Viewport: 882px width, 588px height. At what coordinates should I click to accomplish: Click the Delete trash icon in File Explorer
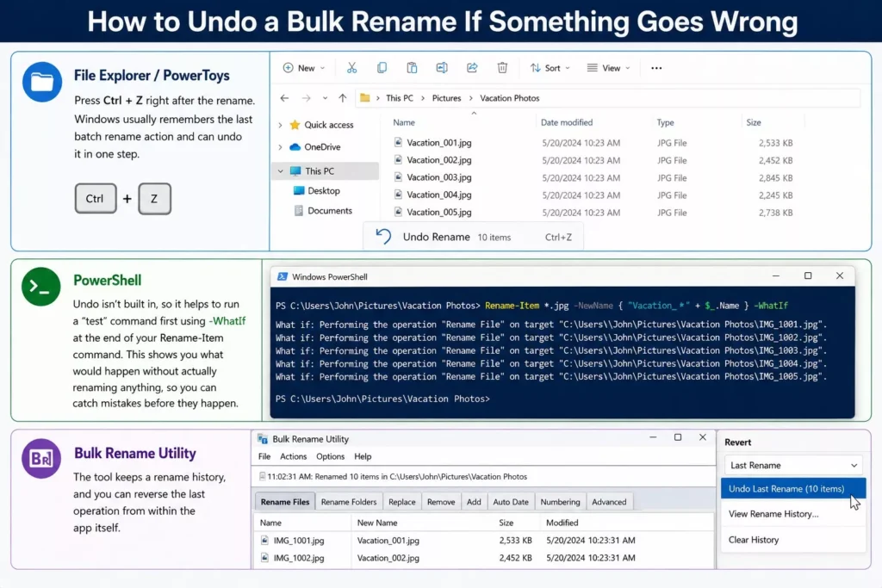click(x=502, y=68)
